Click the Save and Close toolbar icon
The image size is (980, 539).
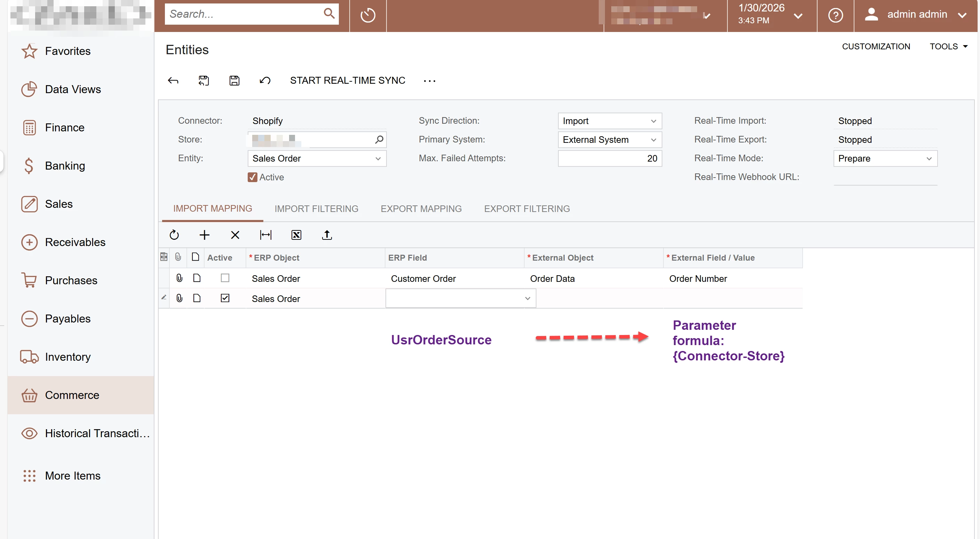(x=204, y=81)
